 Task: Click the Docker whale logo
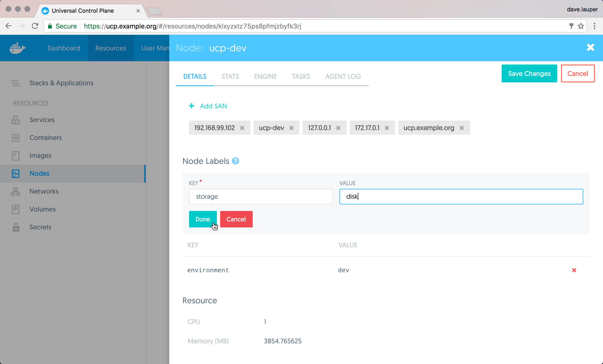coord(17,48)
